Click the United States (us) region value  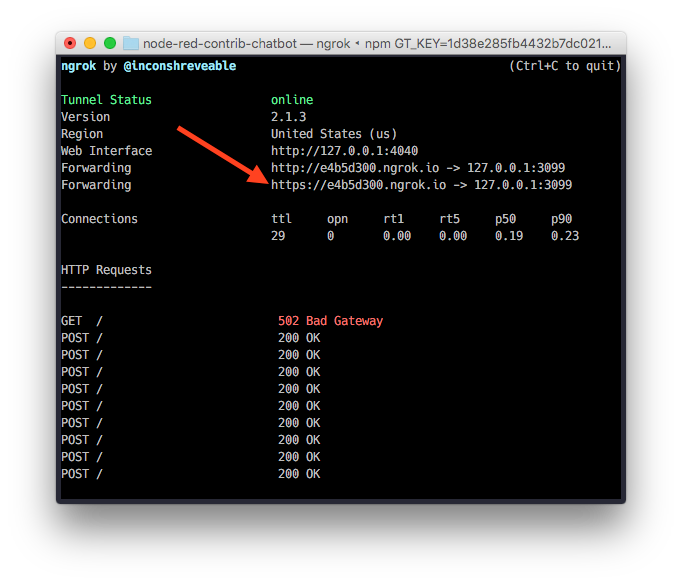(334, 134)
